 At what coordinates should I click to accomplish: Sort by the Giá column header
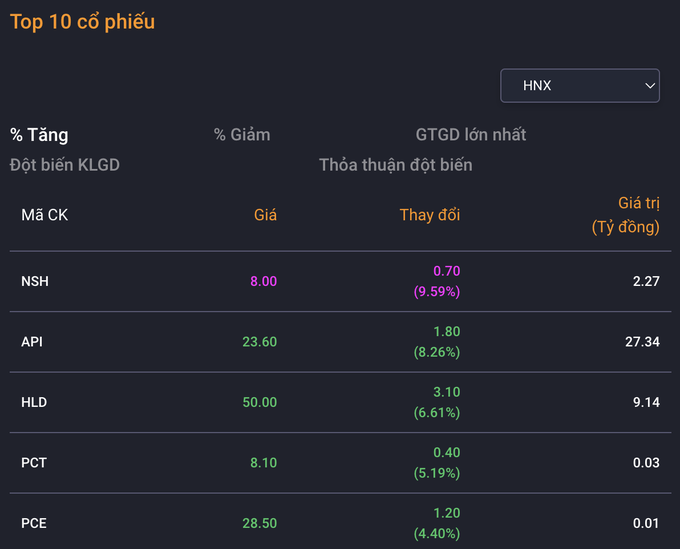tap(265, 215)
